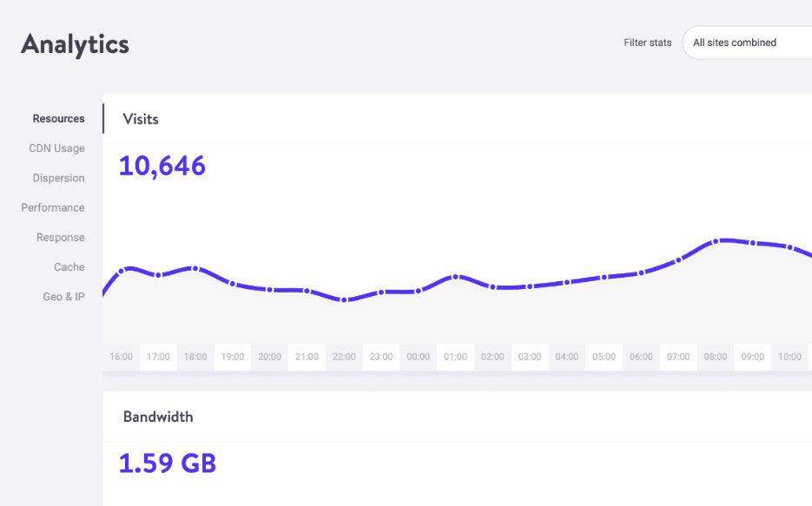Select the 00:00 data point on chart
Viewport: 812px width, 506px height.
point(419,291)
